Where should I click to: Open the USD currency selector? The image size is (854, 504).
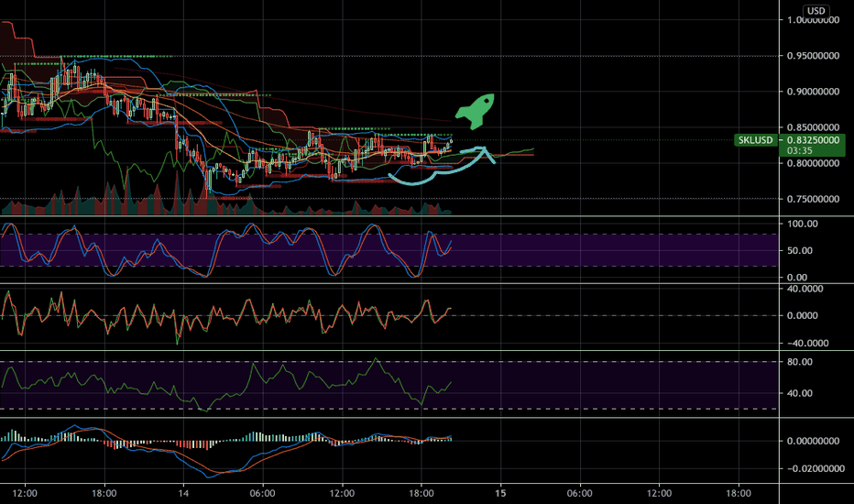click(x=816, y=10)
